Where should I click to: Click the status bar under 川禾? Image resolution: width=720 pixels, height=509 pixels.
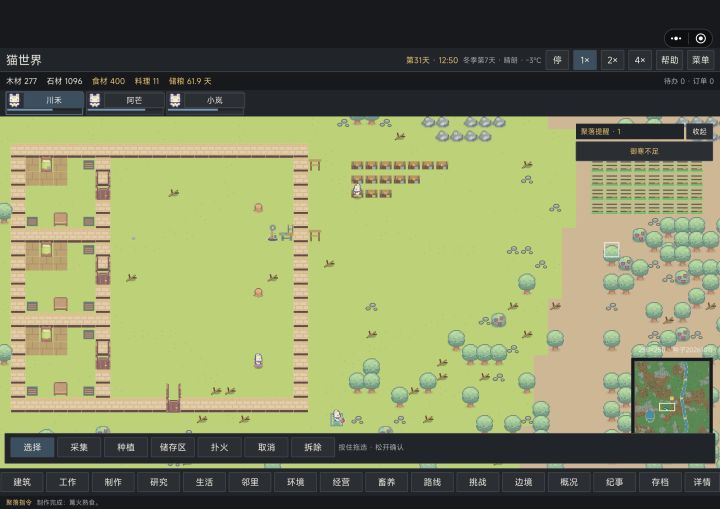[x=45, y=110]
